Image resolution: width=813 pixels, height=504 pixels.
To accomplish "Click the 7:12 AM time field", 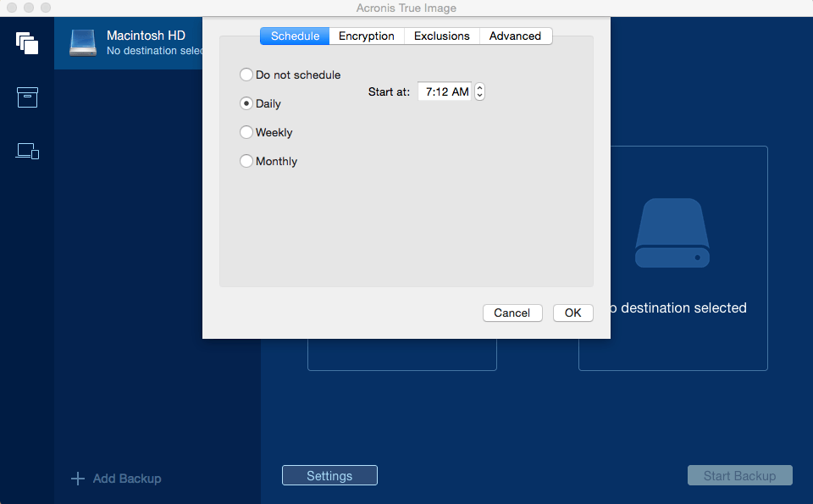I will (445, 91).
